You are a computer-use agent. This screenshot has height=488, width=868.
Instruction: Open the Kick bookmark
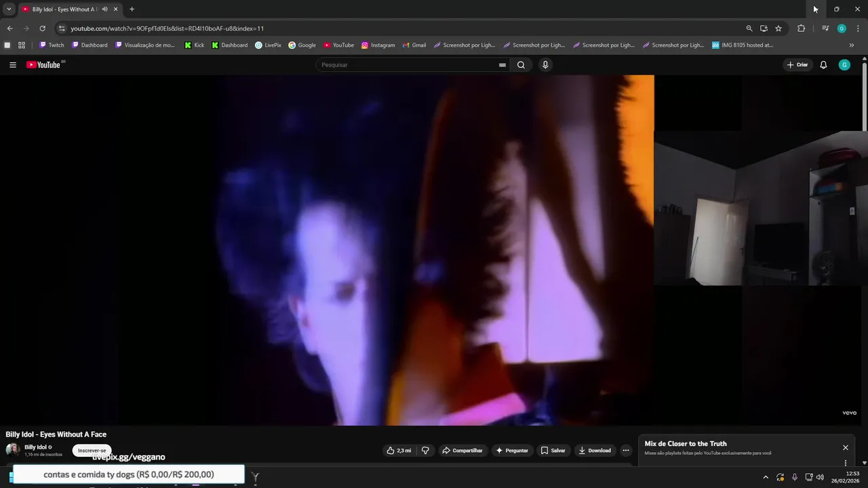tap(194, 45)
